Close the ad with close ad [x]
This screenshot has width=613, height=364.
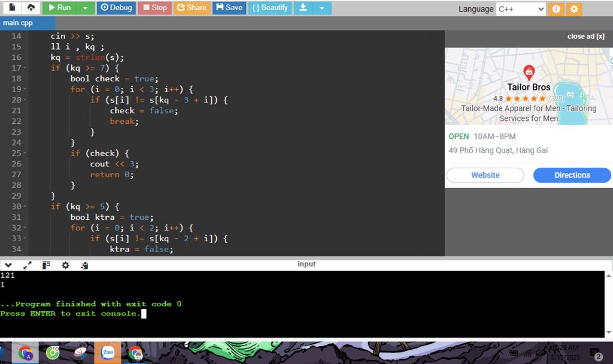(x=585, y=37)
